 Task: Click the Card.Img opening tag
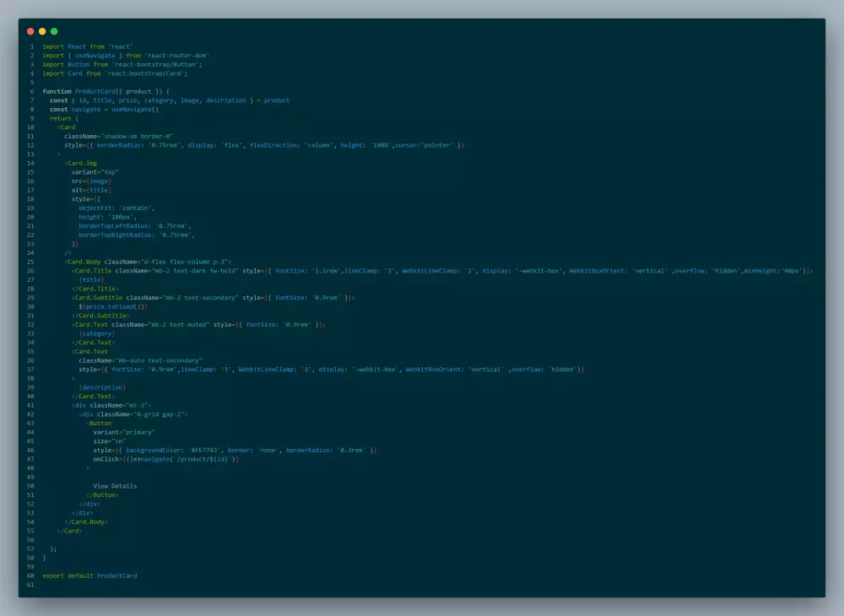click(x=82, y=163)
